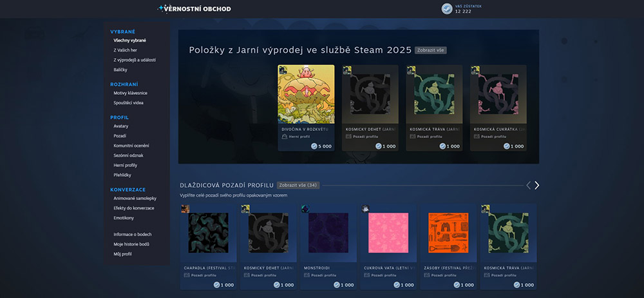Click the Divočina v rozkvětu item title
This screenshot has width=644, height=298.
tap(305, 129)
